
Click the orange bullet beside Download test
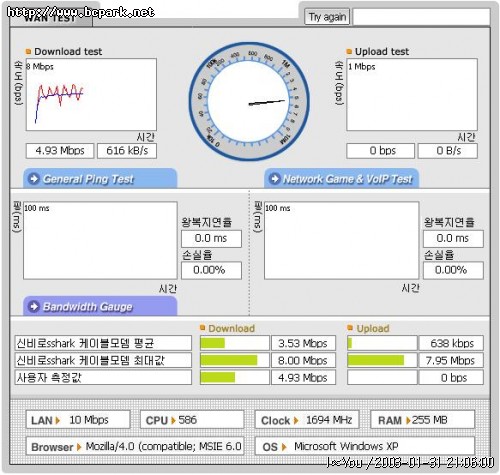point(28,52)
